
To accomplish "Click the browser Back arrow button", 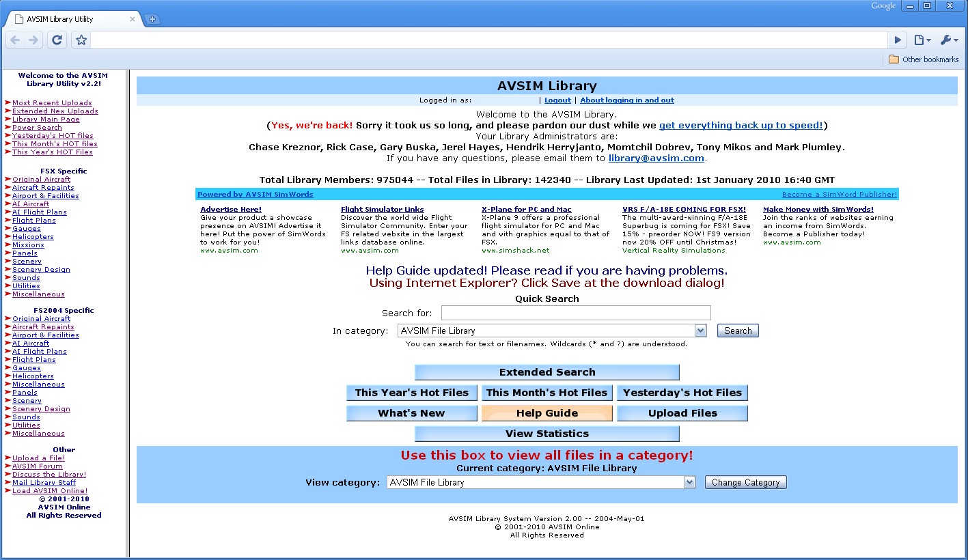I will pos(15,40).
